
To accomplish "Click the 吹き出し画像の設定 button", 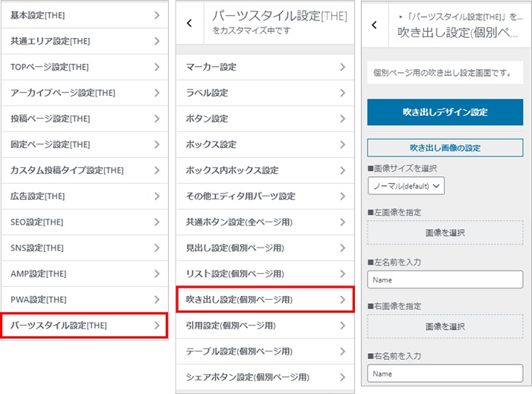I will pyautogui.click(x=445, y=147).
